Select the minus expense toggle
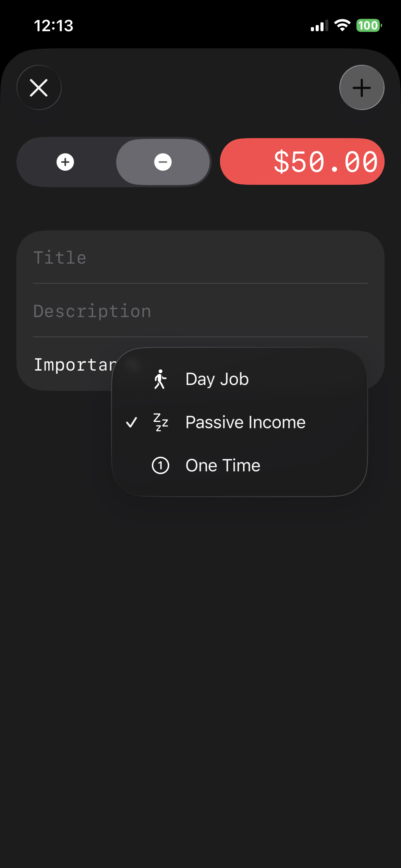Viewport: 401px width, 868px height. point(163,162)
